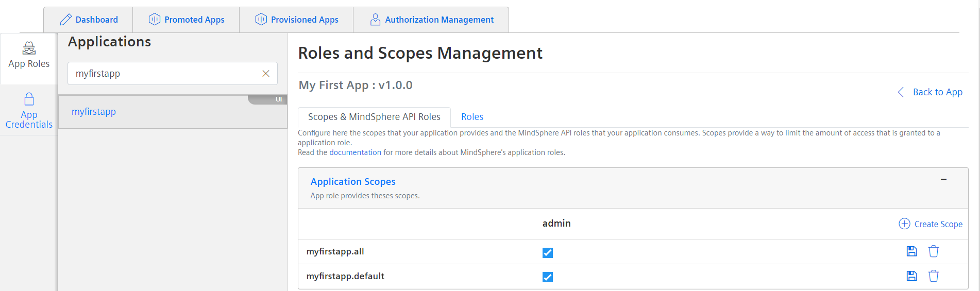
Task: Click the Provisioned Apps hexagon icon
Action: pyautogui.click(x=261, y=20)
